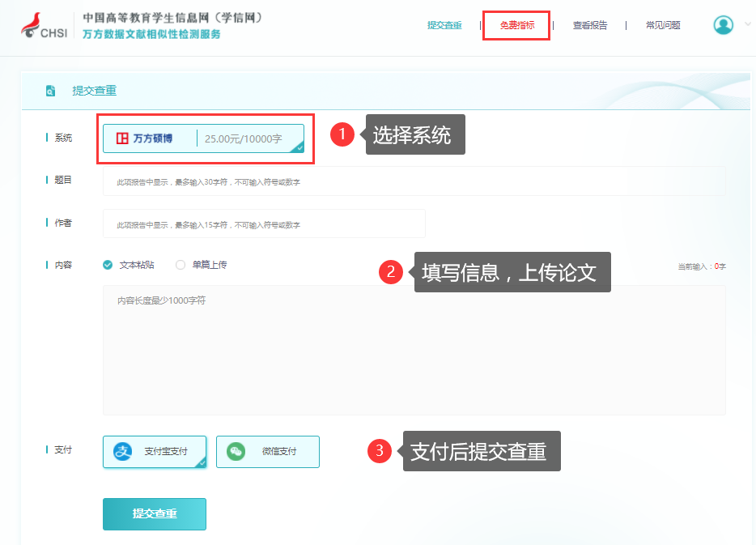The image size is (756, 545).
Task: Click the Alipay logo icon
Action: point(122,451)
